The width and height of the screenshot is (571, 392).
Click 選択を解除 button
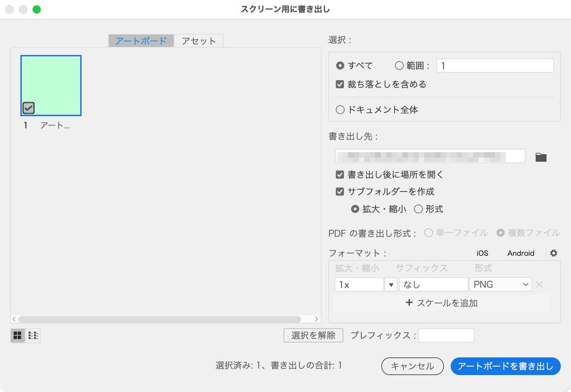(313, 335)
